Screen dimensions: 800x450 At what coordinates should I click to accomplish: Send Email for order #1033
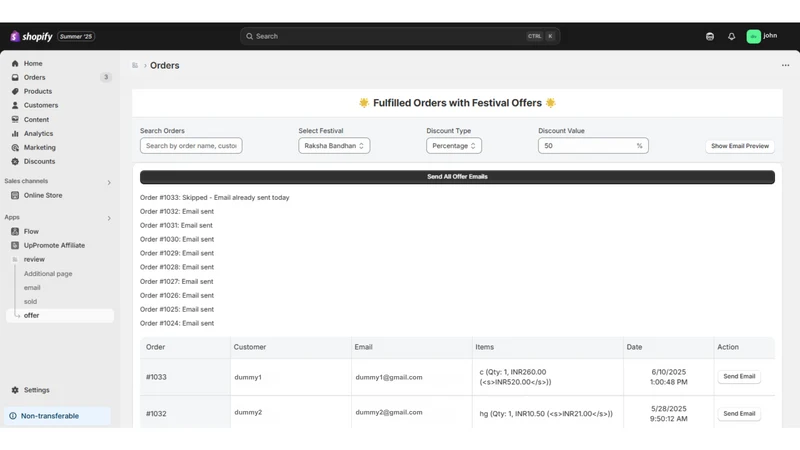(739, 377)
